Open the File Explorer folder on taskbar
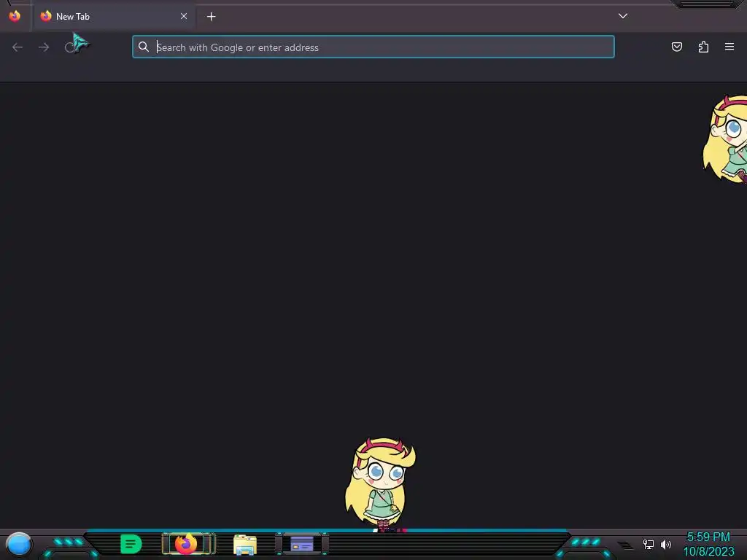The image size is (747, 560). (x=245, y=544)
